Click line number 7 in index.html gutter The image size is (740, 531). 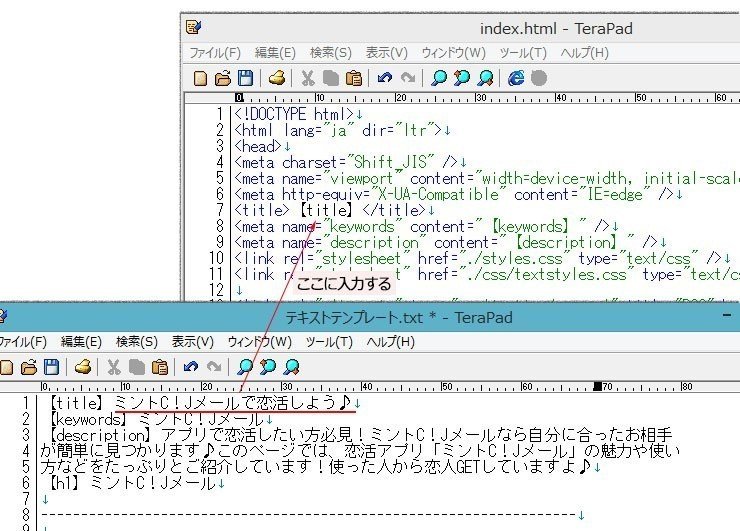[220, 210]
